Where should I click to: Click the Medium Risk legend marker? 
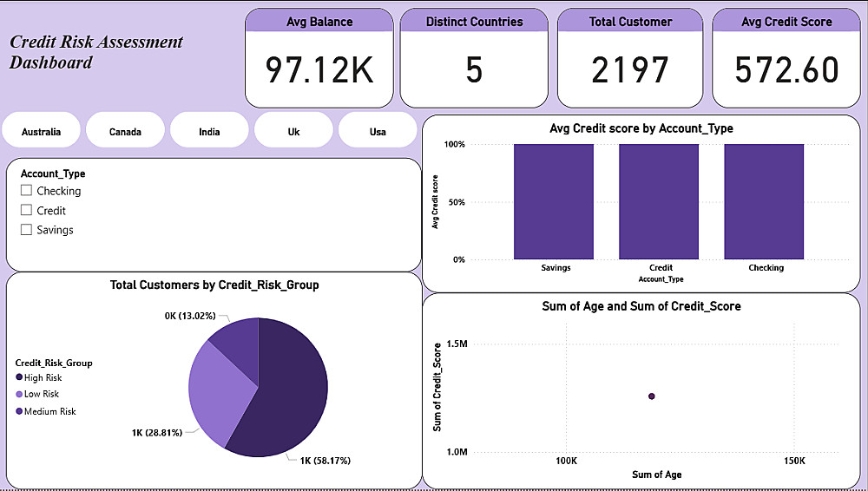[x=19, y=411]
